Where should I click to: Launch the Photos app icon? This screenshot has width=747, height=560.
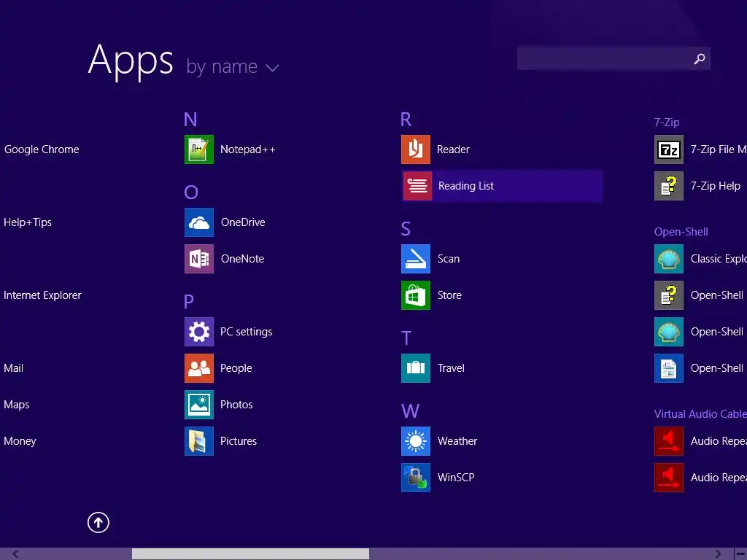pyautogui.click(x=199, y=405)
